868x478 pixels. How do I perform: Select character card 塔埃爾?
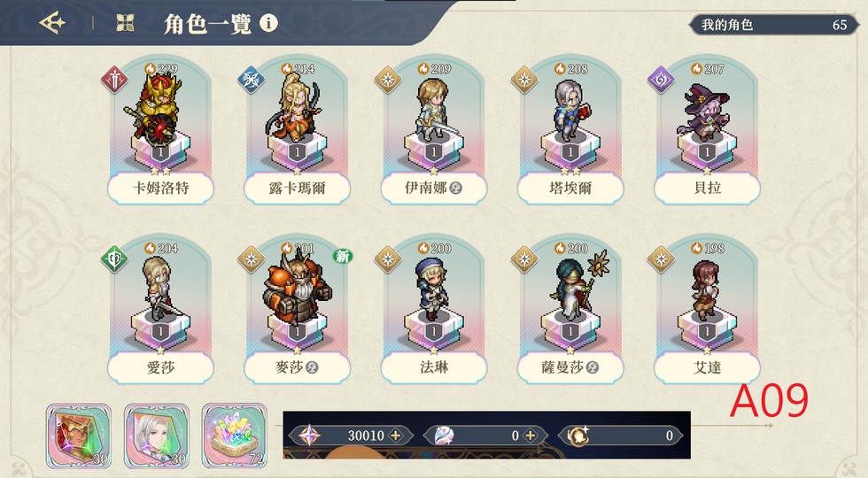pyautogui.click(x=570, y=130)
